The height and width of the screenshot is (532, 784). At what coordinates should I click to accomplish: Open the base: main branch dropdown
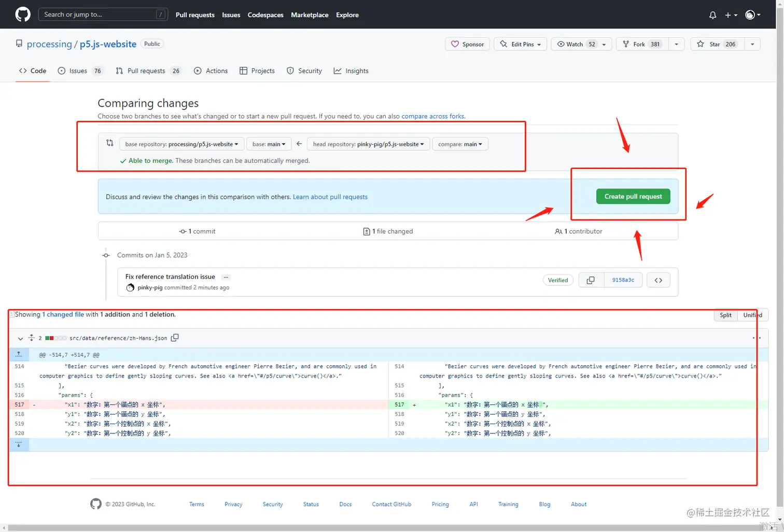click(269, 144)
